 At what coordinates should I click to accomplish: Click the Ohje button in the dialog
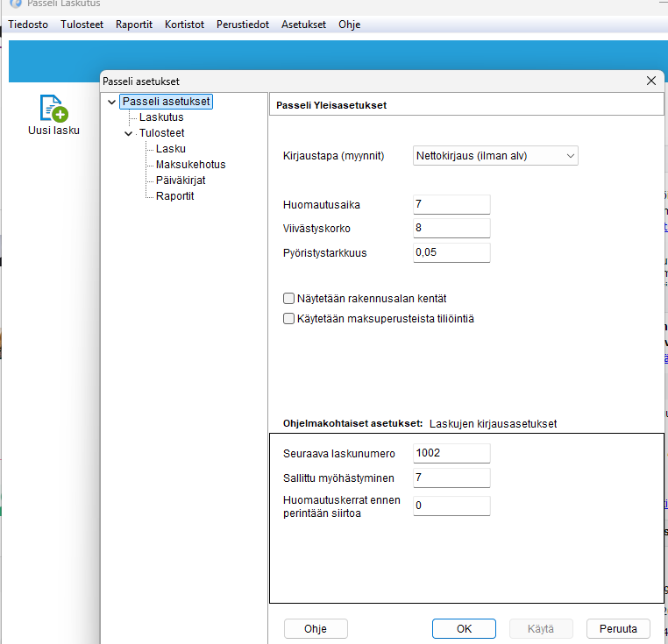click(x=316, y=629)
